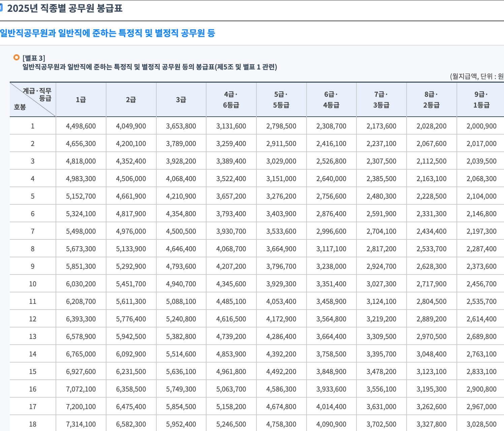Click the 7급·3등급 column header
The image size is (504, 431).
[382, 99]
